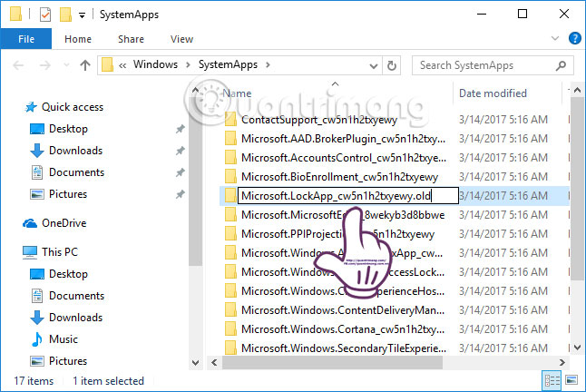Click the pin icon next to the first Documents entry
This screenshot has width=586, height=392.
coord(181,172)
